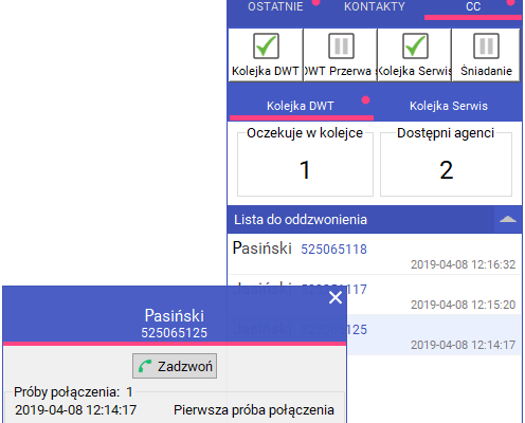Click the Oczekuje w kolejce counter box

[x=305, y=163]
